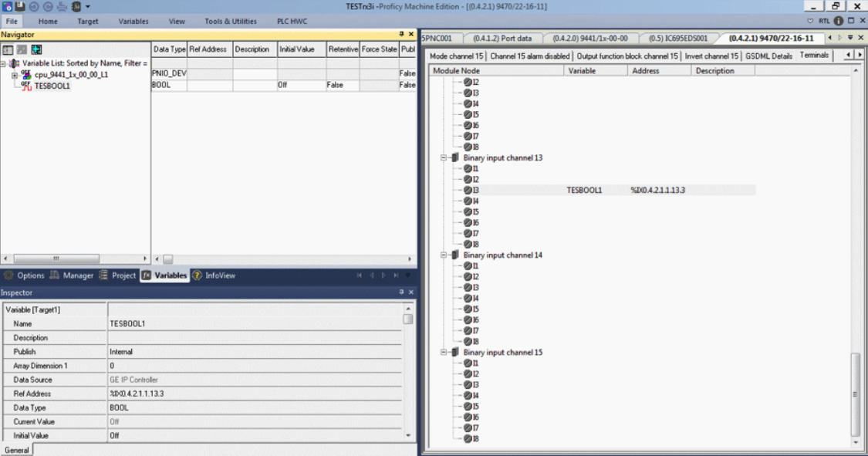The height and width of the screenshot is (456, 868).
Task: Select terminal I3 with TESBOOL1 under channel 13
Action: [x=471, y=191]
